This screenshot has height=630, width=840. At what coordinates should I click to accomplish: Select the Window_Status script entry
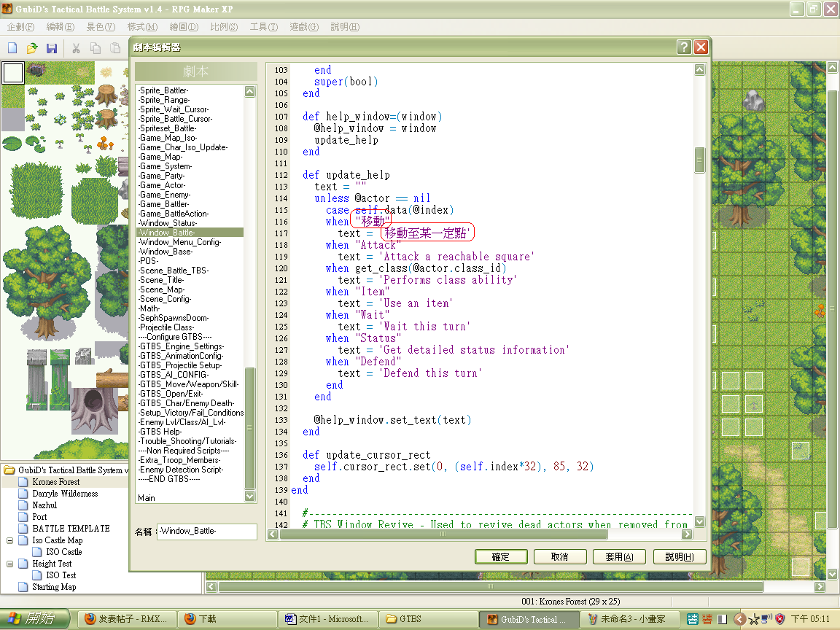(190, 223)
